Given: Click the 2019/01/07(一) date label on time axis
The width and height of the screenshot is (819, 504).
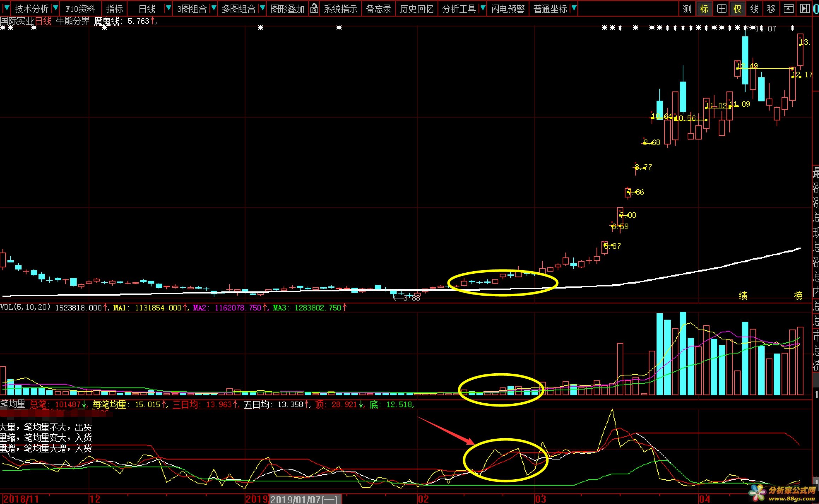Looking at the screenshot, I should click(x=305, y=499).
